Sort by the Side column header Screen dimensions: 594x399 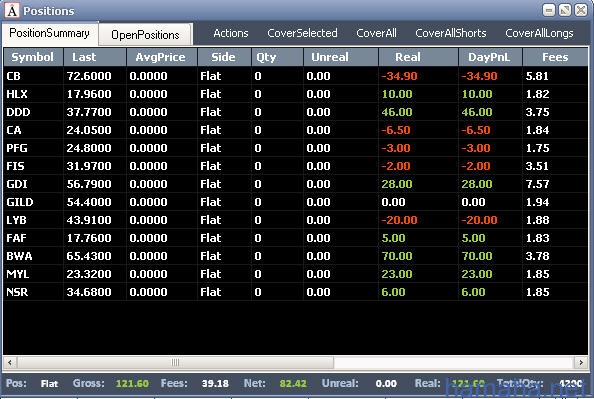pyautogui.click(x=224, y=57)
